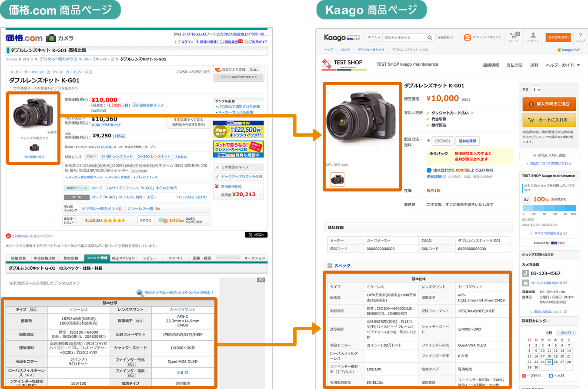
Task: Click the X ポスト share button
Action: coord(256,235)
